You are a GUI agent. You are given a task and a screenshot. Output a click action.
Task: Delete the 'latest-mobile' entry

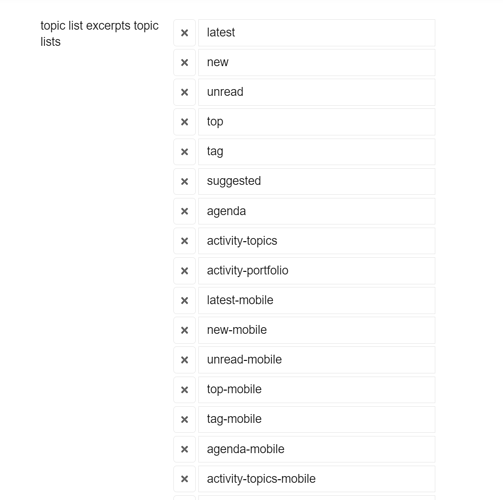point(184,300)
